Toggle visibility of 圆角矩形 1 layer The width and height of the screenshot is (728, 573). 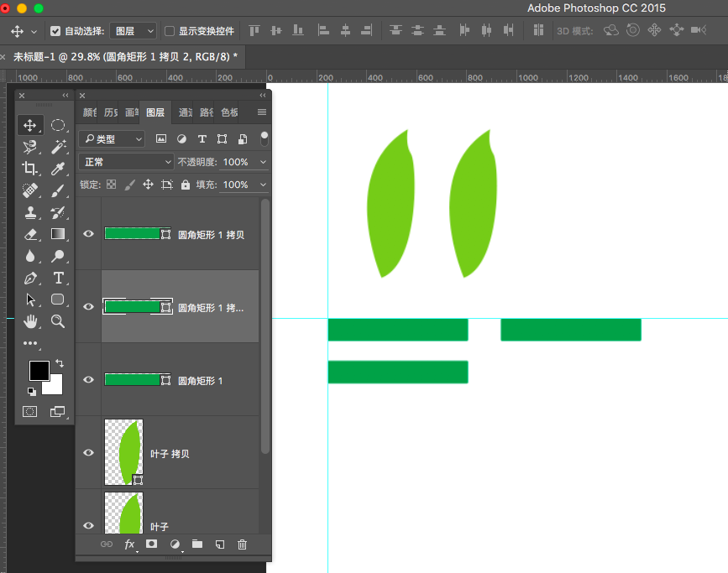(x=88, y=379)
